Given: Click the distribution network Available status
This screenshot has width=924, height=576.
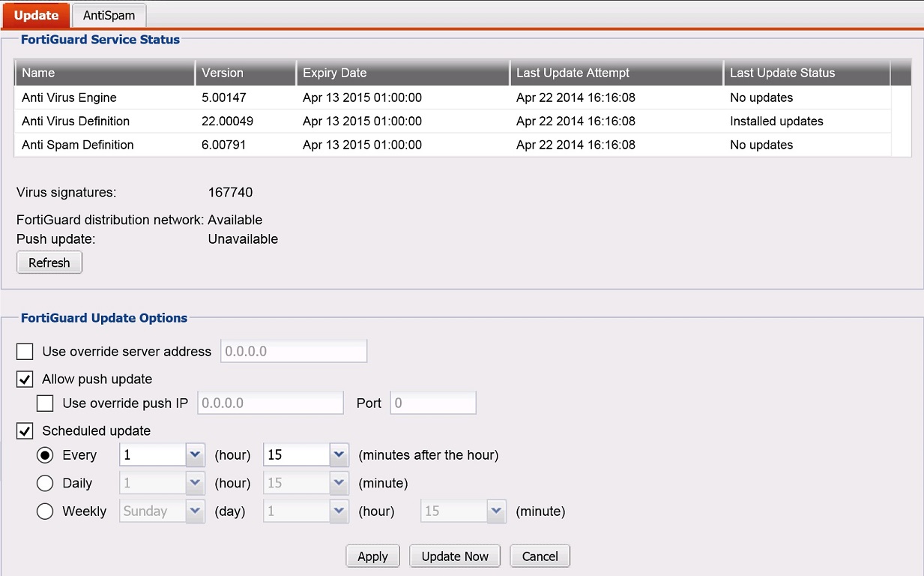Looking at the screenshot, I should point(235,220).
